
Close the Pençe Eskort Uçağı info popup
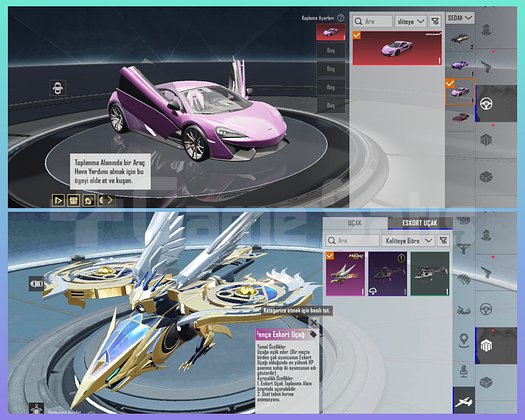(x=313, y=323)
